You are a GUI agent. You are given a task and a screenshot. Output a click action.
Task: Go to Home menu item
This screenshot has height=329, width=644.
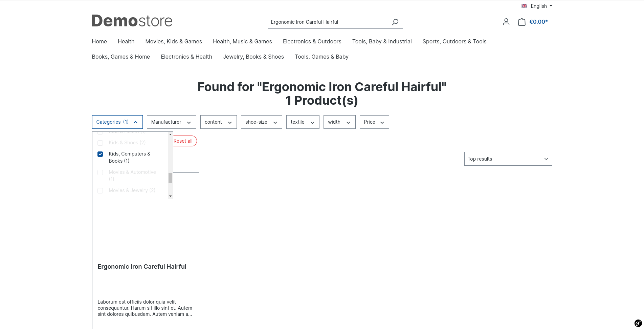click(x=99, y=41)
